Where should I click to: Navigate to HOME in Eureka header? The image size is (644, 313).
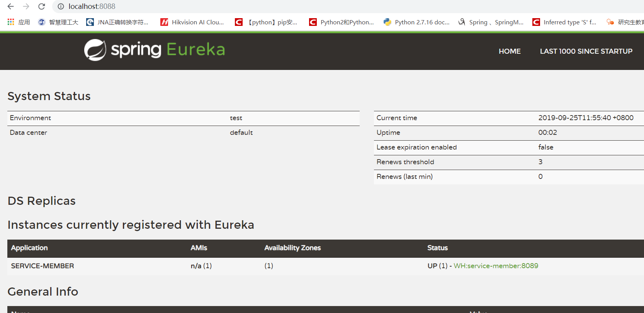tap(510, 51)
